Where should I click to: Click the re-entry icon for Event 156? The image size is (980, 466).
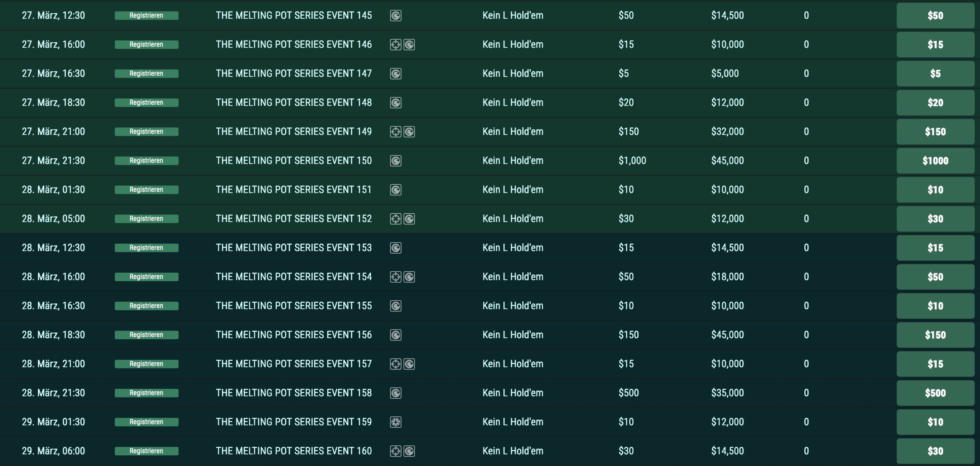point(395,335)
